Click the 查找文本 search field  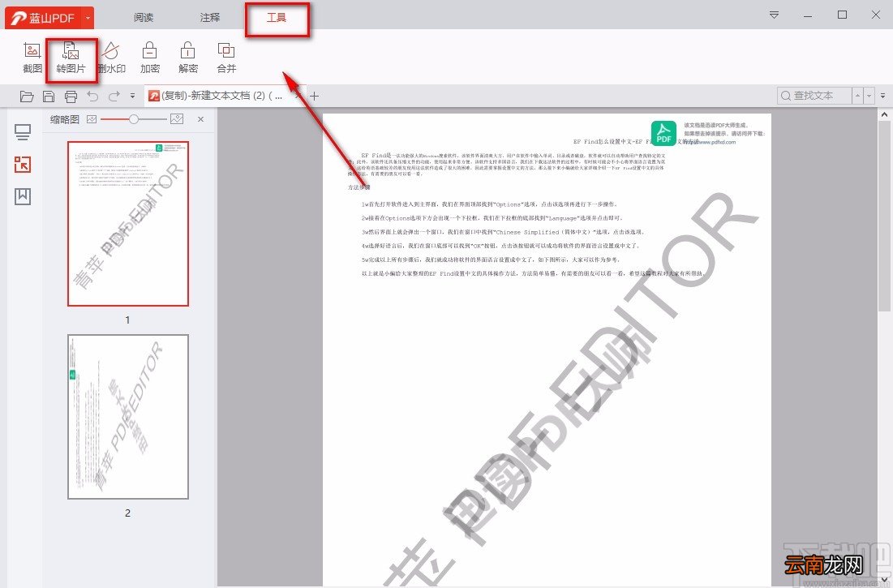pyautogui.click(x=814, y=96)
